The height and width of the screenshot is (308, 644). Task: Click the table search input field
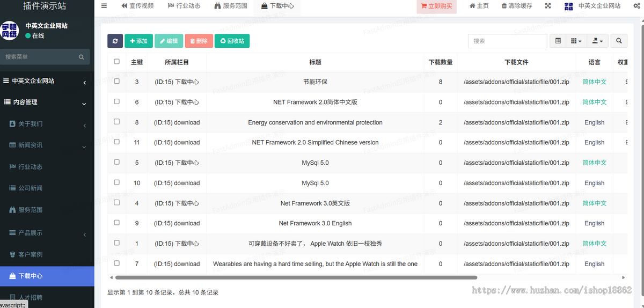pos(507,41)
